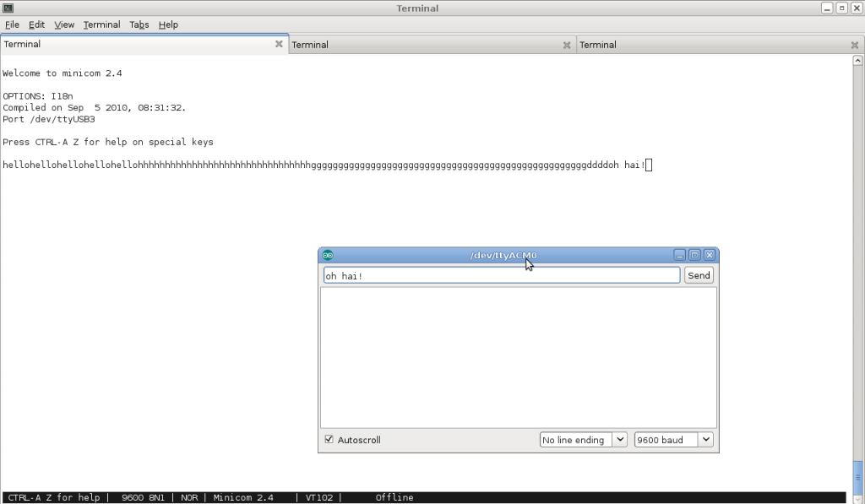
Task: Open the View menu
Action: [64, 24]
